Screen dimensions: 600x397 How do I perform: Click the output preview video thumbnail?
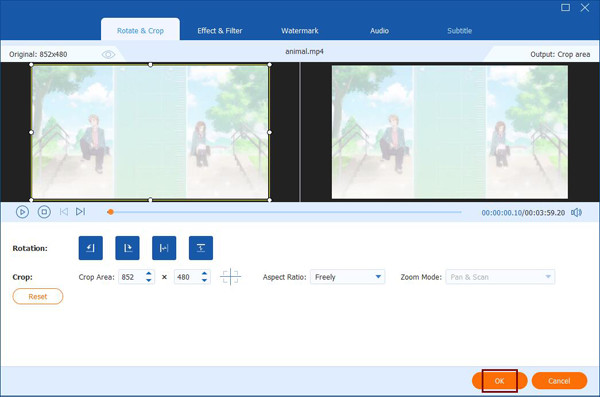point(450,132)
